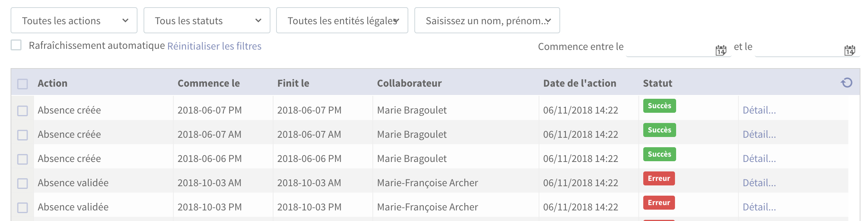868x221 pixels.
Task: Open Détail link for the 2018-10-03 PM row
Action: (759, 207)
